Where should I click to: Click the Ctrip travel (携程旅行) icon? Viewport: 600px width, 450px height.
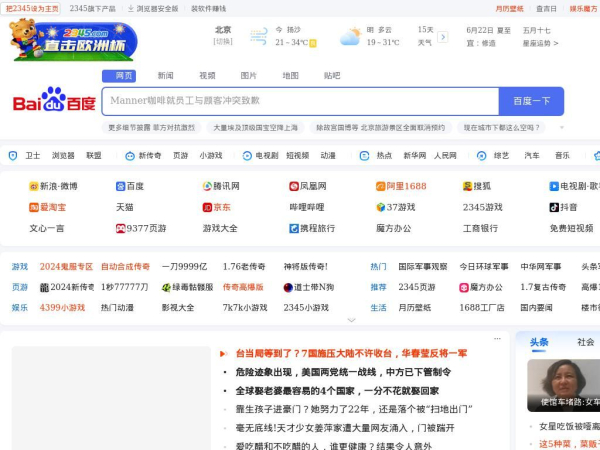[294, 228]
